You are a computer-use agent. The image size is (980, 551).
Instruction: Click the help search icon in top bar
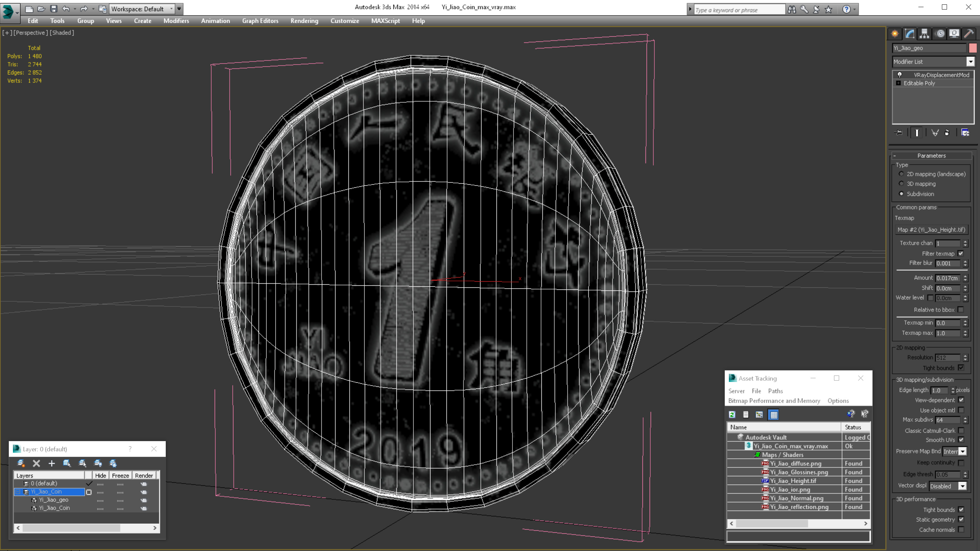tap(791, 10)
